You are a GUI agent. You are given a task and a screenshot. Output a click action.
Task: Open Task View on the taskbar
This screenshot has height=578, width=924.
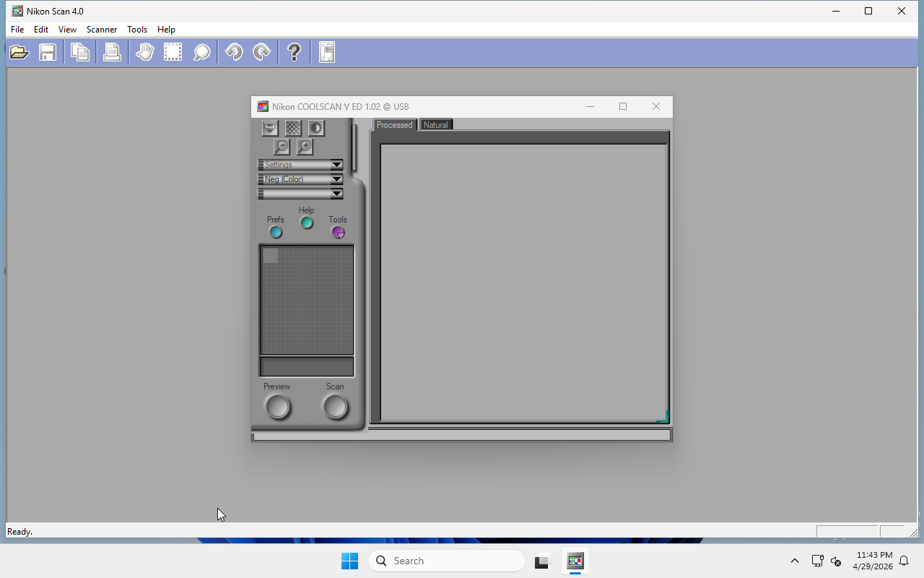pyautogui.click(x=542, y=561)
